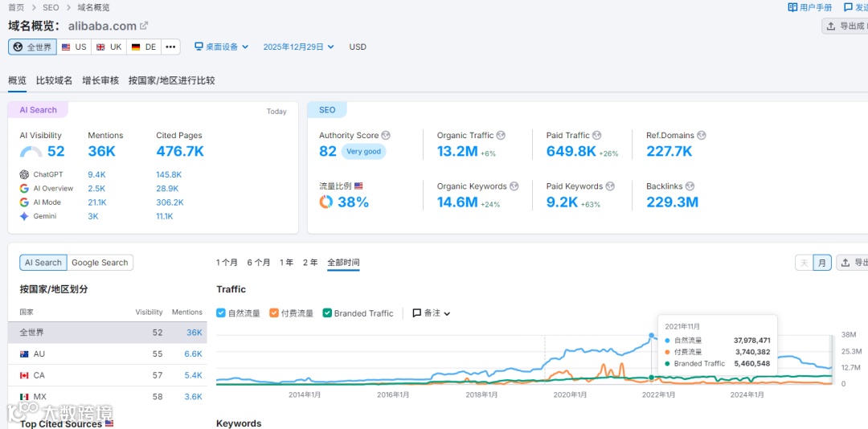The height and width of the screenshot is (429, 868).
Task: Open more countries ellipsis menu
Action: point(170,47)
